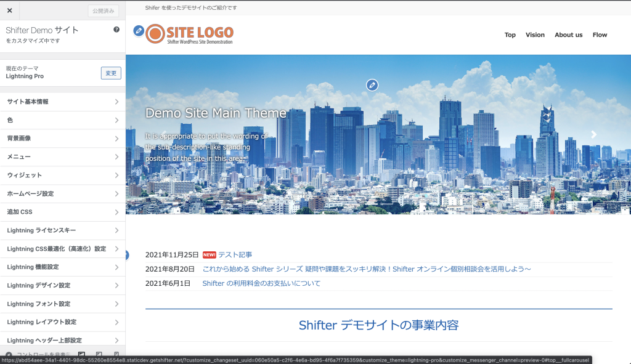Switch to desktop preview icon
This screenshot has height=364, width=631.
[x=81, y=355]
